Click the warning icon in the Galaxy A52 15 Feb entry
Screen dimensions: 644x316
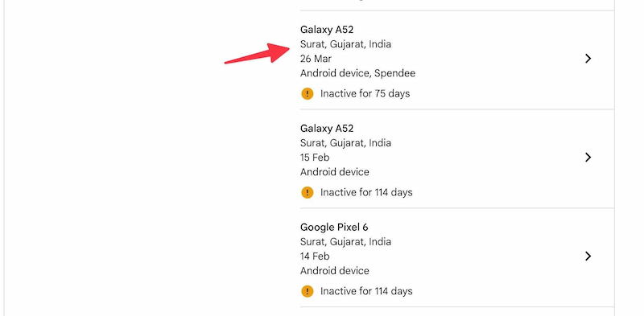[308, 192]
